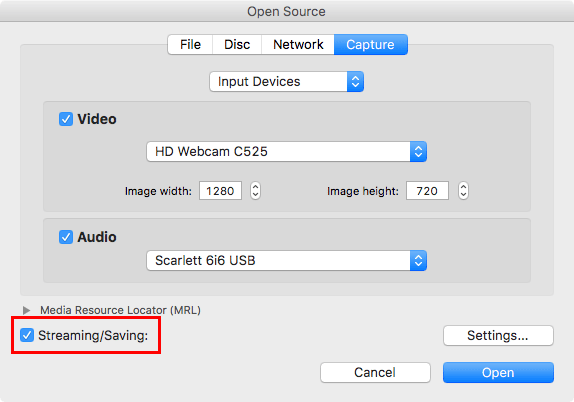This screenshot has height=402, width=574.
Task: Click the Image width stepper arrows
Action: [x=255, y=191]
